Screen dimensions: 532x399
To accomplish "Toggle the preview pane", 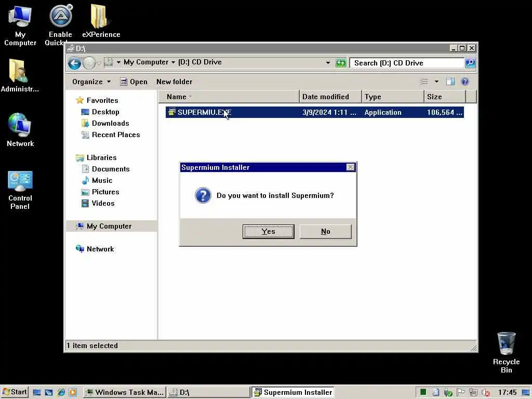I will [450, 82].
